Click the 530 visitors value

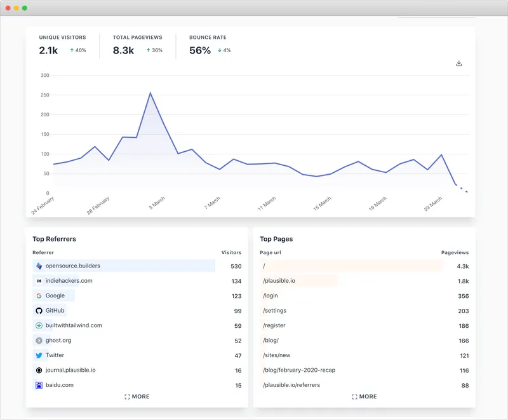[236, 266]
